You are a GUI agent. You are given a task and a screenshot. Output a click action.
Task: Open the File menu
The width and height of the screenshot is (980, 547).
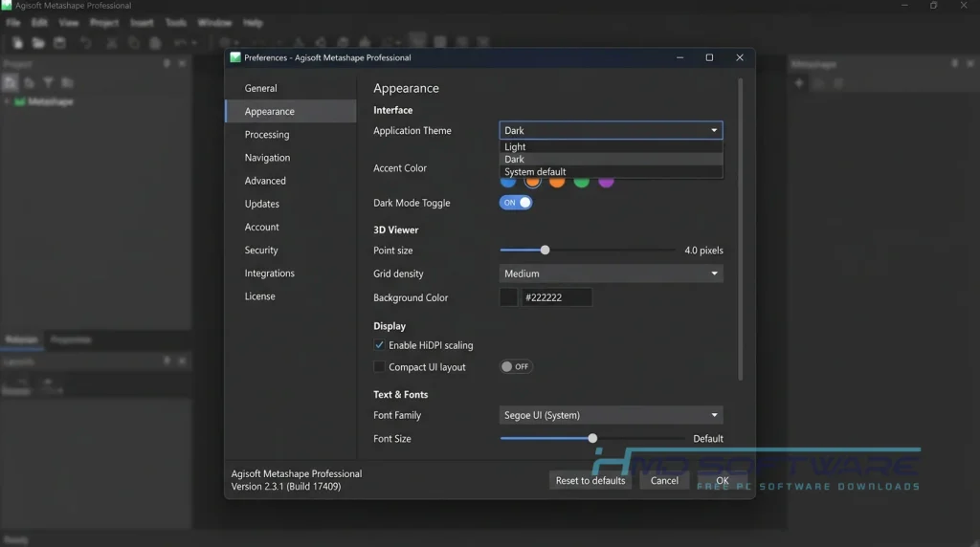(13, 23)
